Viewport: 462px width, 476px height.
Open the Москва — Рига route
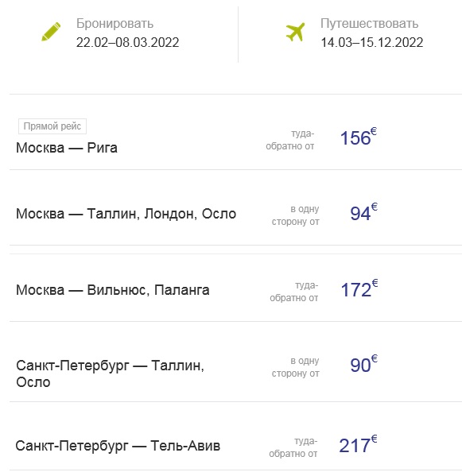click(x=67, y=148)
